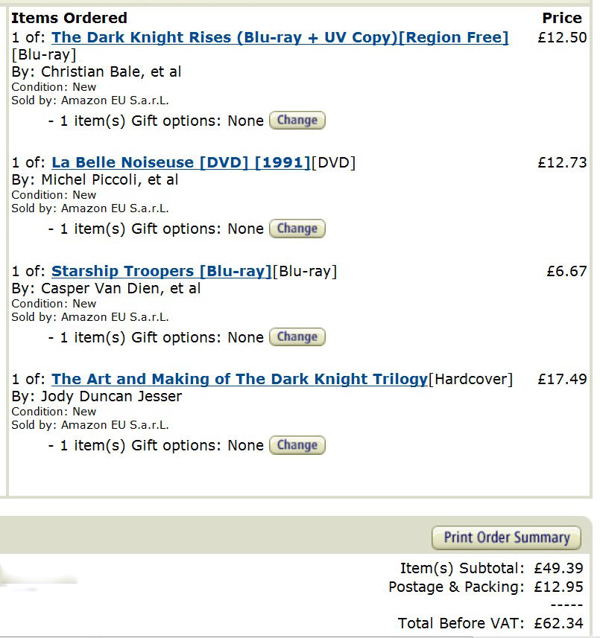Select the £12.73 price for La Belle Noiseuse
The image size is (600, 638).
pos(561,163)
